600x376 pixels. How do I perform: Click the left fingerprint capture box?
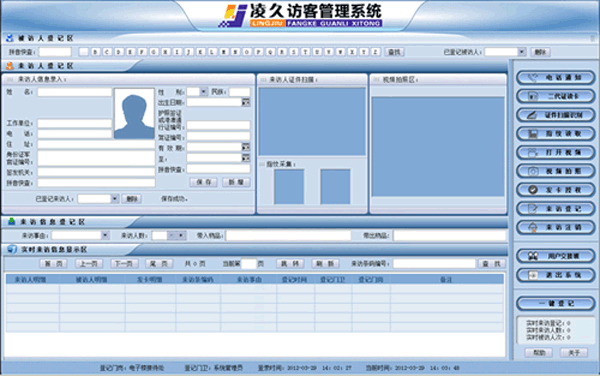tap(289, 187)
